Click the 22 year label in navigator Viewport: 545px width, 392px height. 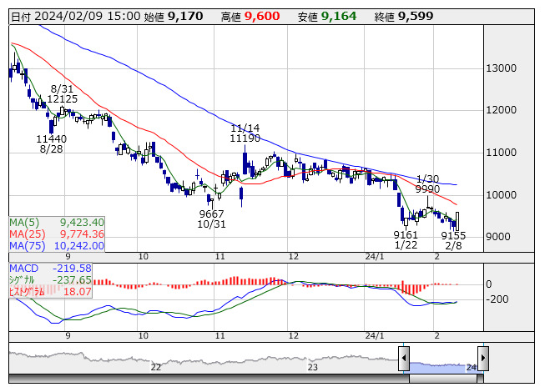(156, 367)
